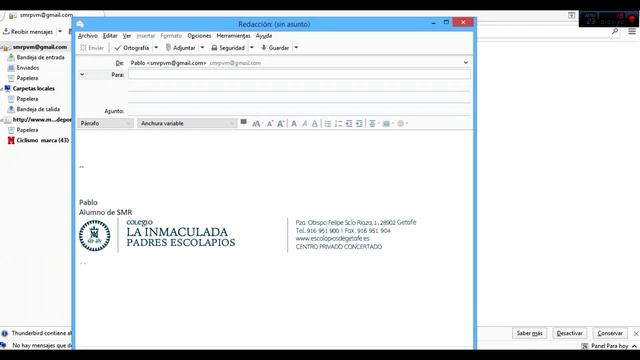Apply bulleted list
640x360 pixels.
(x=328, y=124)
